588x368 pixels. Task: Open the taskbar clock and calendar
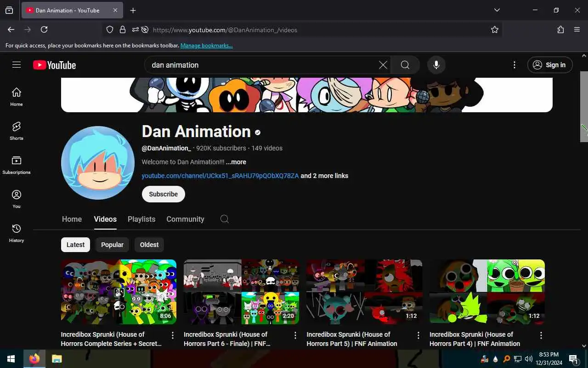point(549,359)
